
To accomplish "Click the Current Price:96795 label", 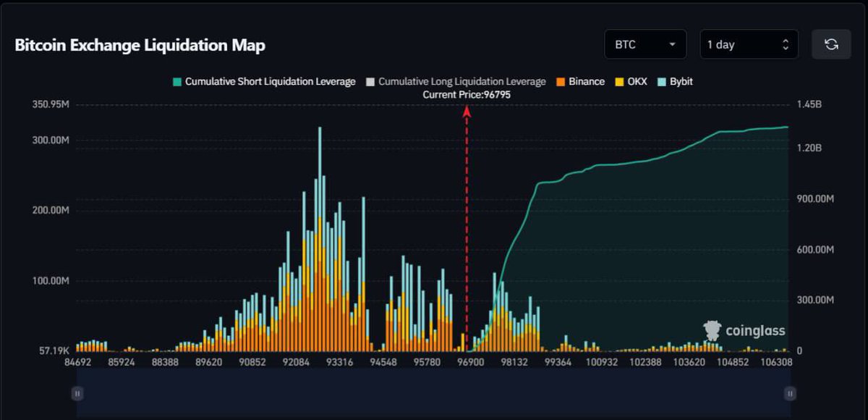I will pyautogui.click(x=467, y=95).
